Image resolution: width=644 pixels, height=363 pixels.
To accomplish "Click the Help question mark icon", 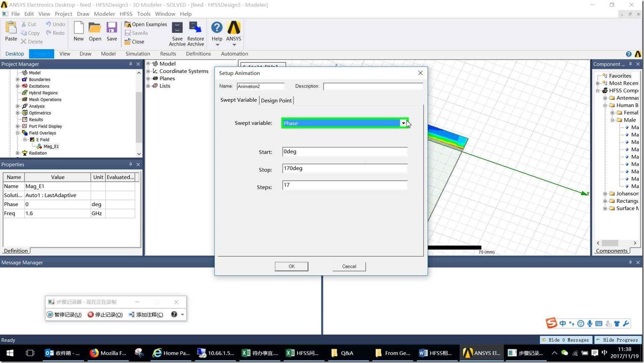I will point(217,28).
